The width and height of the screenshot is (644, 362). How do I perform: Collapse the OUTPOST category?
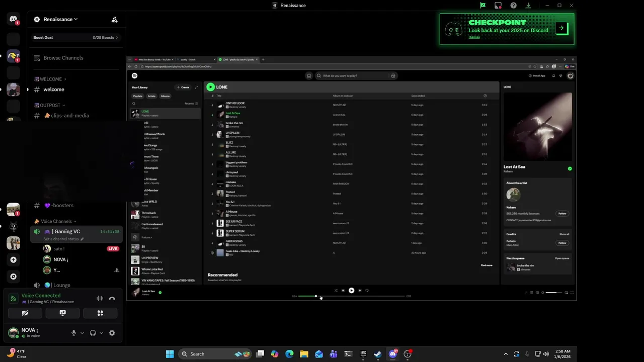point(49,105)
